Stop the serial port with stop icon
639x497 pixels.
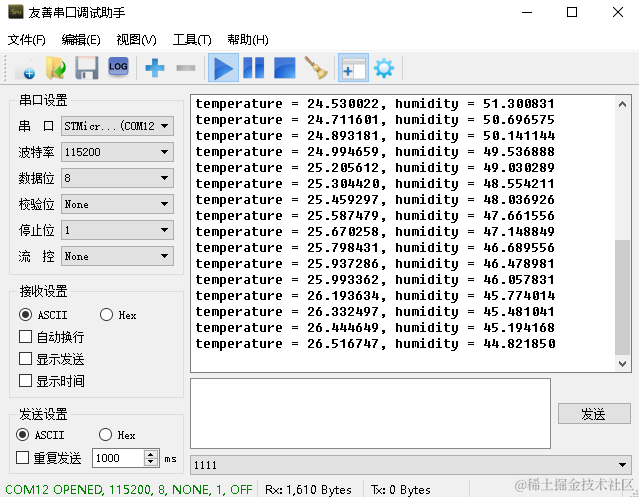coord(284,68)
